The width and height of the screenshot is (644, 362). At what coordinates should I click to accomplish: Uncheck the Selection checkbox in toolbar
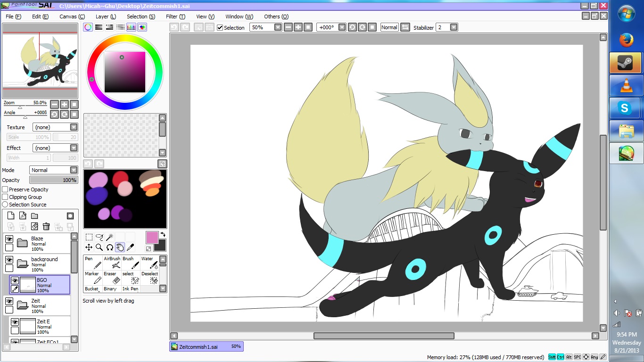coord(220,27)
